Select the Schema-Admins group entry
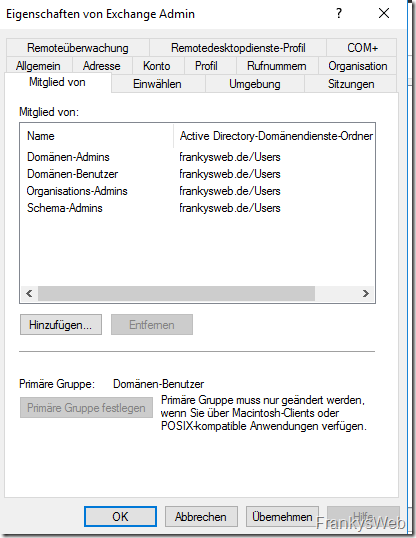This screenshot has width=416, height=538. point(65,208)
